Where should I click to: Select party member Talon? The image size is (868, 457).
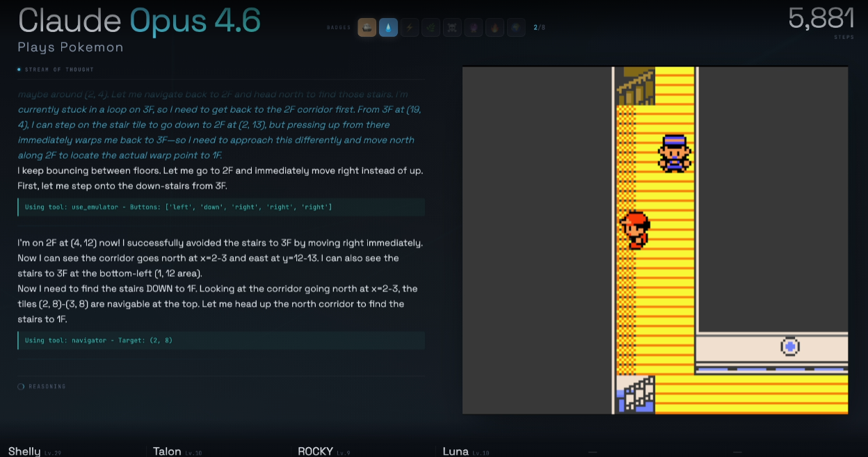coord(177,451)
